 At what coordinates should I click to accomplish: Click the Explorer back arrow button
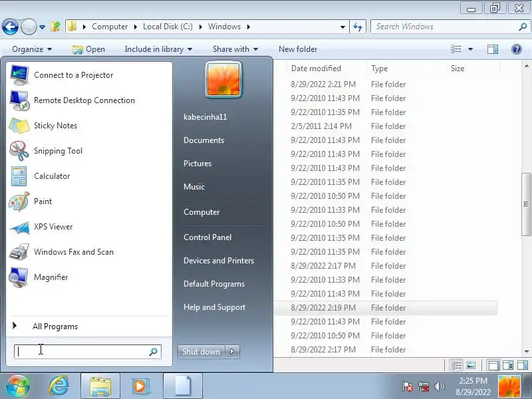(10, 27)
